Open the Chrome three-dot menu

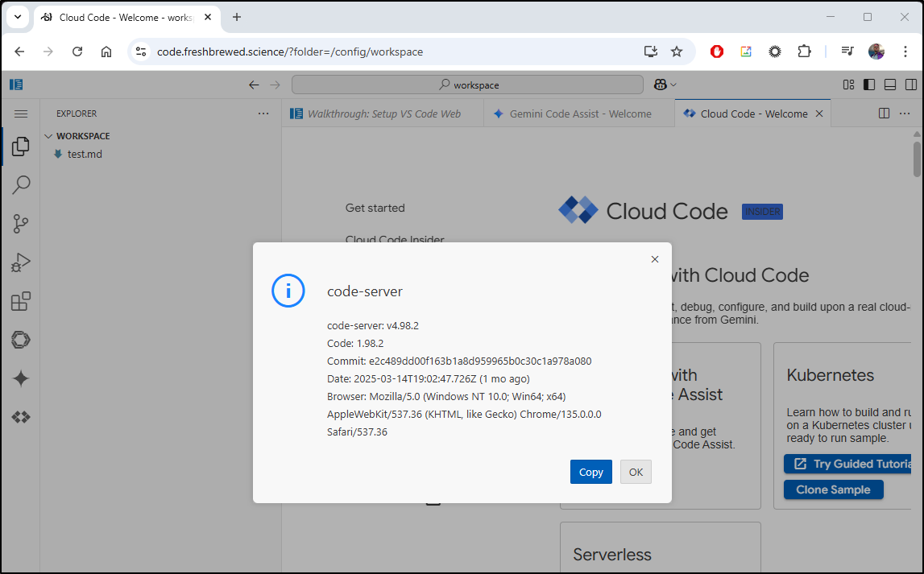coord(905,52)
